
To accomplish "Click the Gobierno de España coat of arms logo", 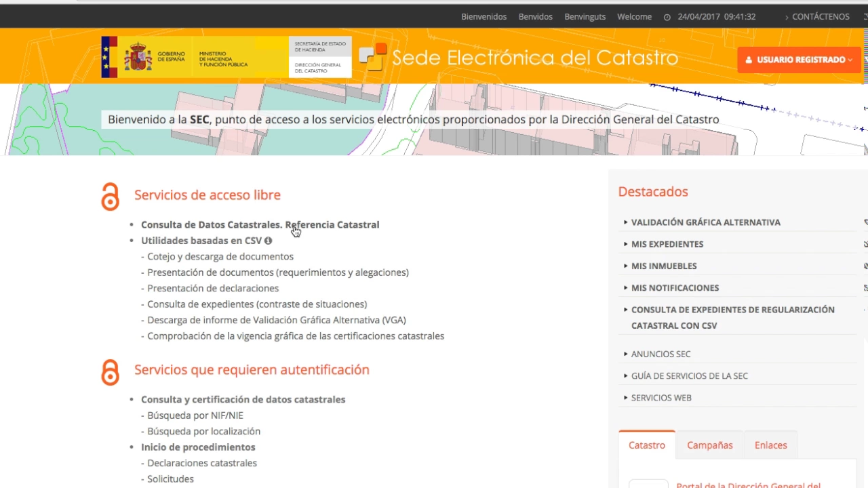I will tap(138, 58).
